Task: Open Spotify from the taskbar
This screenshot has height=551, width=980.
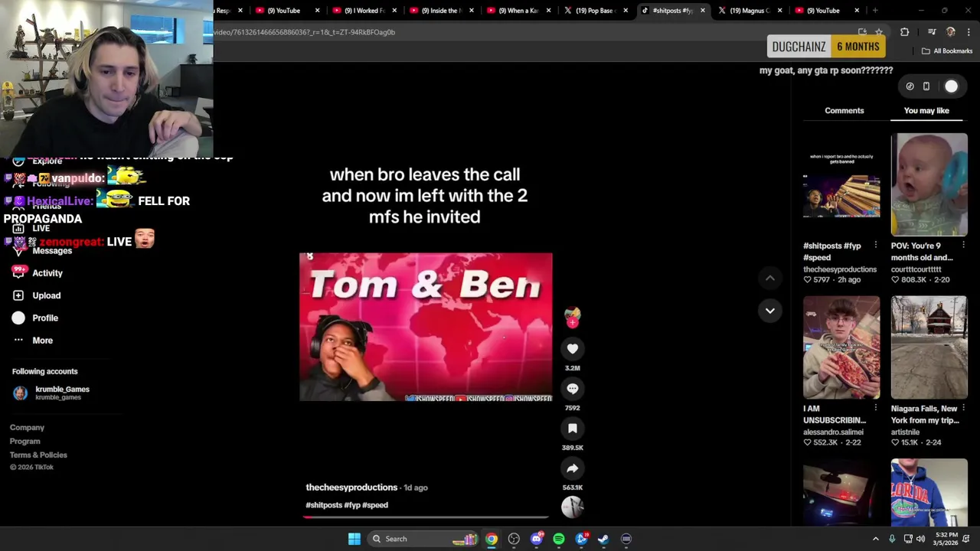Action: 559,539
